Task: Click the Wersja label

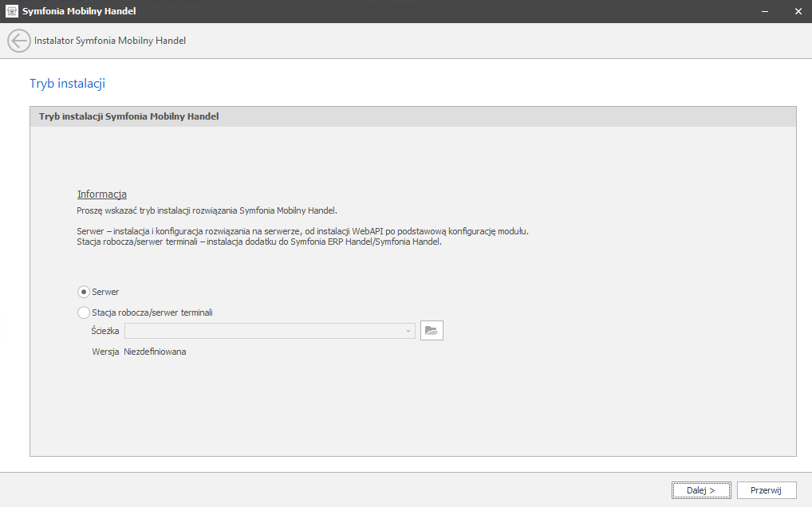Action: pyautogui.click(x=105, y=352)
